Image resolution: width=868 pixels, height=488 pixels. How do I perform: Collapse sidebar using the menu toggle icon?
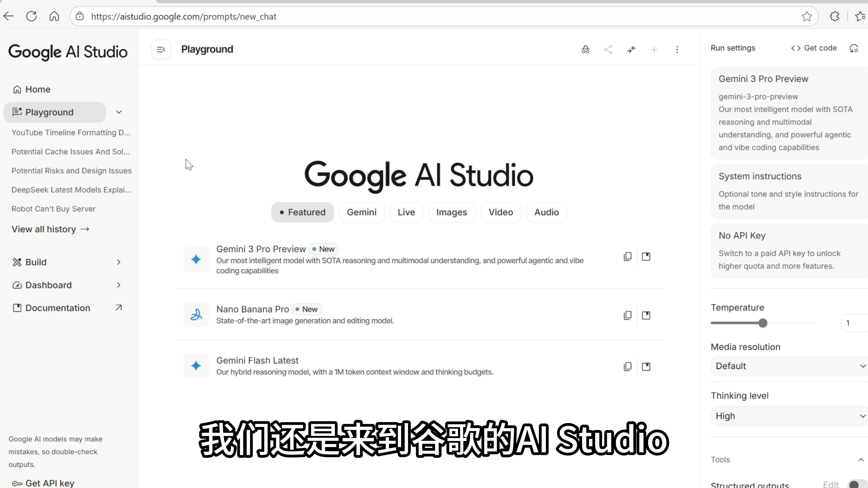[161, 49]
